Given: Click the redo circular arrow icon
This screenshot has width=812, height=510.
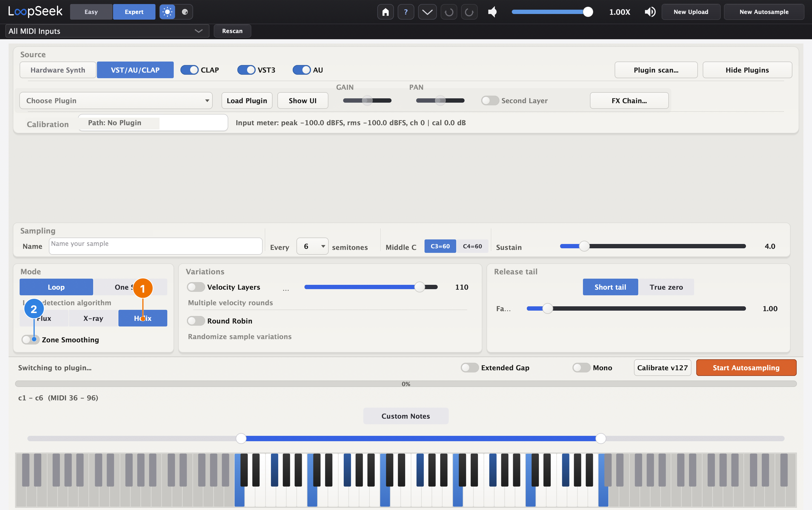Looking at the screenshot, I should point(469,12).
